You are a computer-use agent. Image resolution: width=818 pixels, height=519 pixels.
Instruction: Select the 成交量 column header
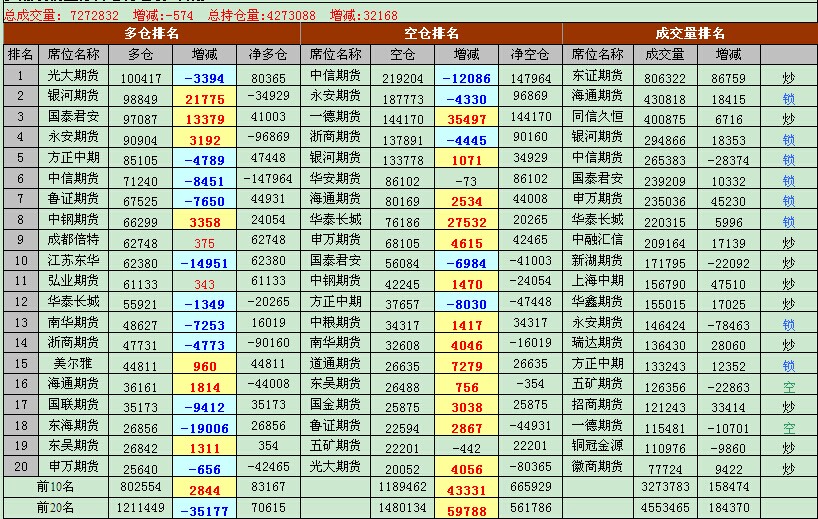tap(665, 54)
